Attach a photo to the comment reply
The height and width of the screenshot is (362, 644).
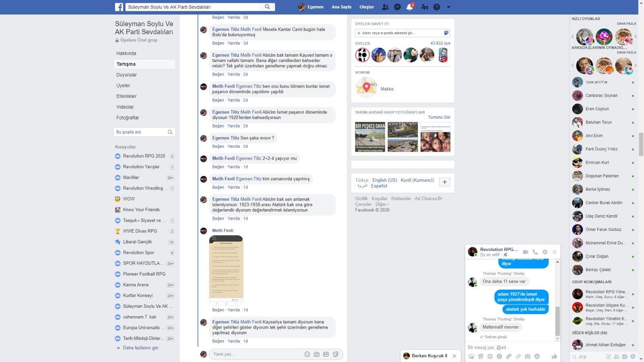click(x=317, y=354)
